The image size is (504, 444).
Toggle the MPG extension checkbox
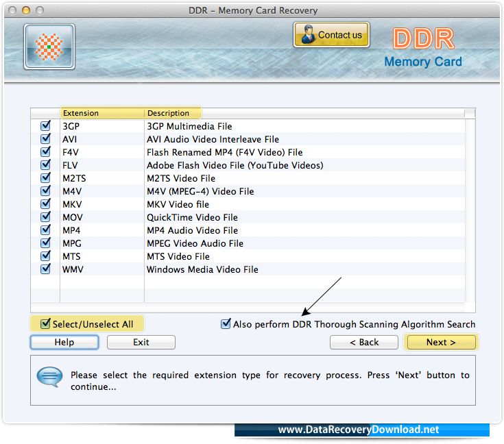(x=45, y=243)
